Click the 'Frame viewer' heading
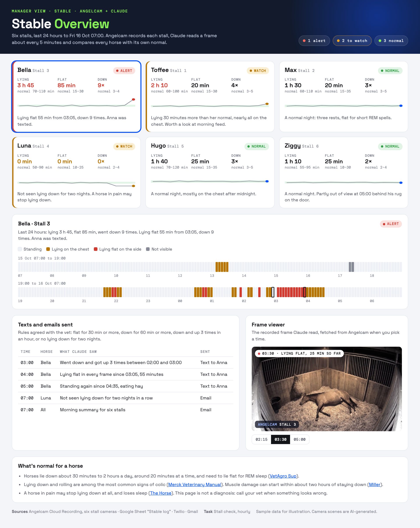 268,324
